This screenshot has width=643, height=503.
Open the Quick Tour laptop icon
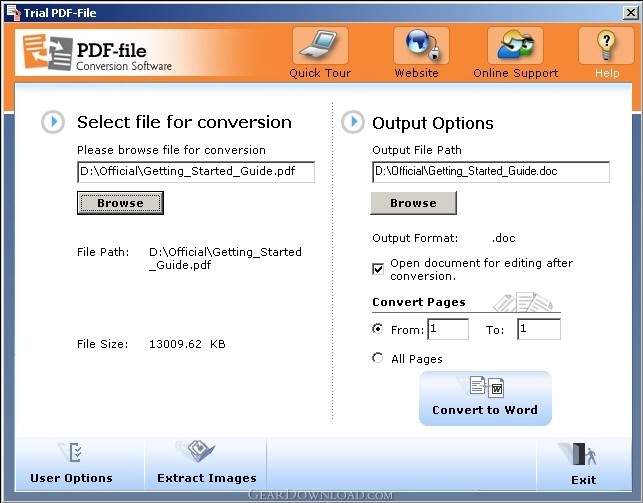(x=320, y=45)
